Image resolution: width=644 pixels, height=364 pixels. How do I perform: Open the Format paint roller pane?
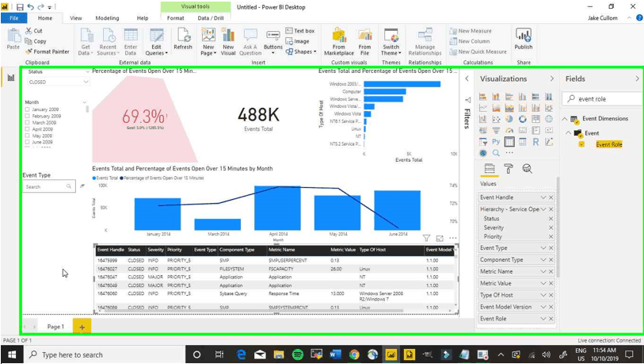pyautogui.click(x=509, y=169)
